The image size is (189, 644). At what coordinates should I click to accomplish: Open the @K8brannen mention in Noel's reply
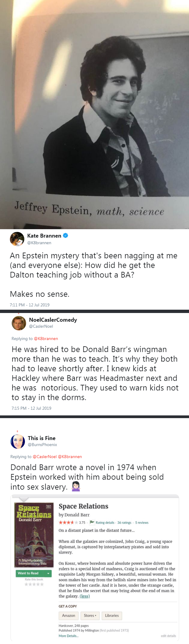click(x=46, y=339)
